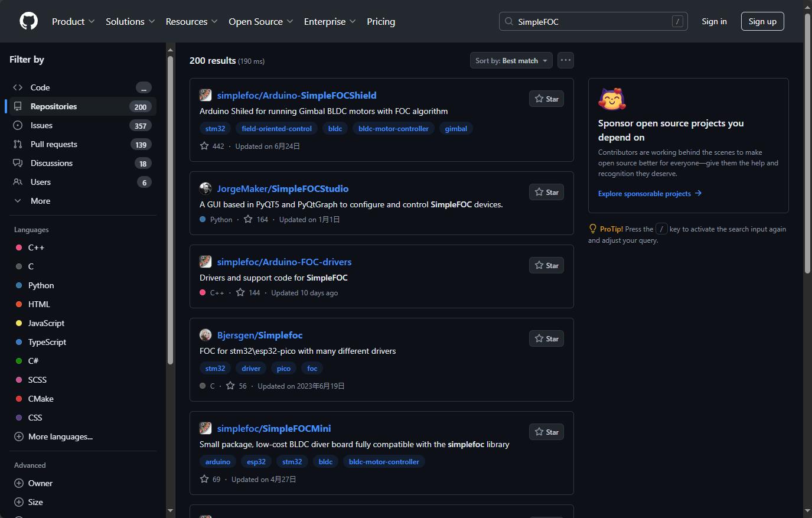Click the esp32 topic tag
The width and height of the screenshot is (812, 518).
[256, 461]
